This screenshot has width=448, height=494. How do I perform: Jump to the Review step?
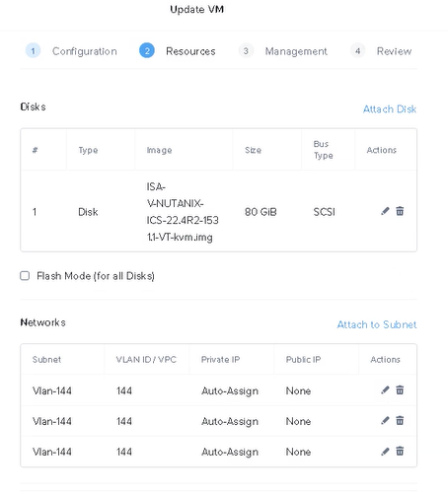[x=394, y=51]
